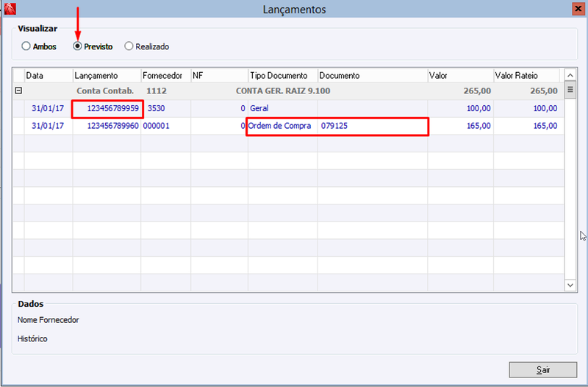Click the CONTA GER. RAIZ 9.100 group text
The image size is (588, 387).
[x=283, y=90]
